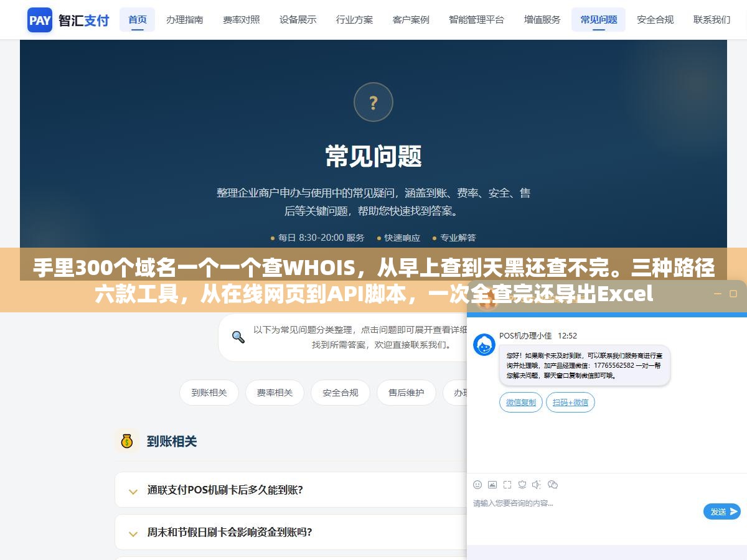This screenshot has width=747, height=560.
Task: Focus the 请输入您要咨询的内容 input box
Action: [x=585, y=503]
